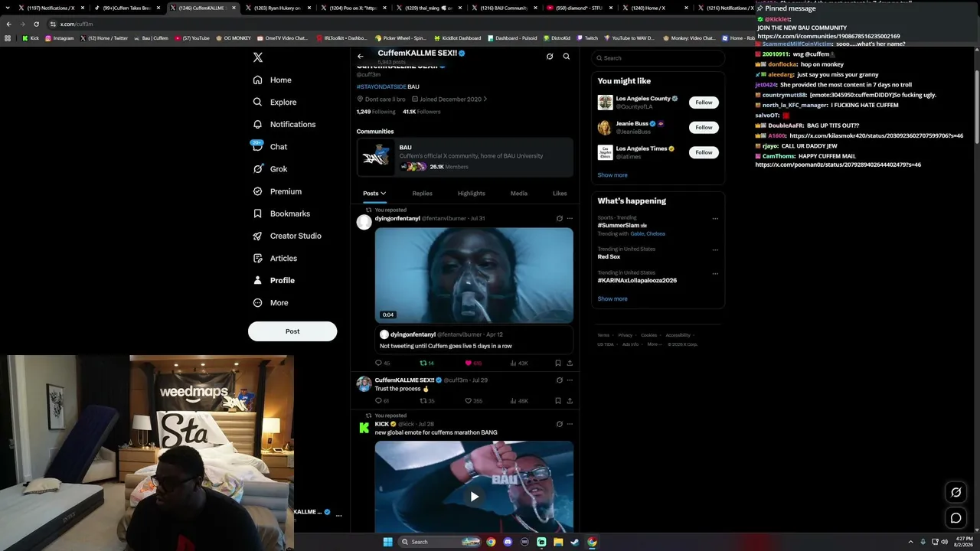Switch to Cuffem Takes TikTok tab
Viewport: 980px width, 551px height.
[127, 8]
